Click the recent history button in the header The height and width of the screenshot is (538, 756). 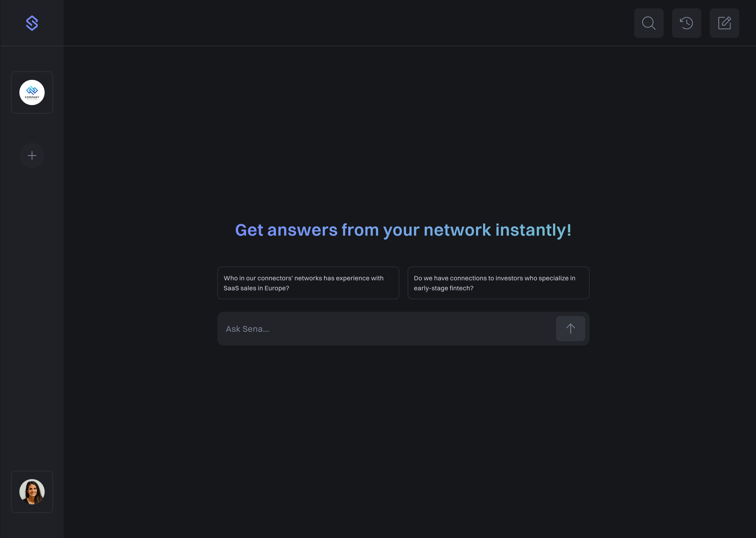(686, 23)
